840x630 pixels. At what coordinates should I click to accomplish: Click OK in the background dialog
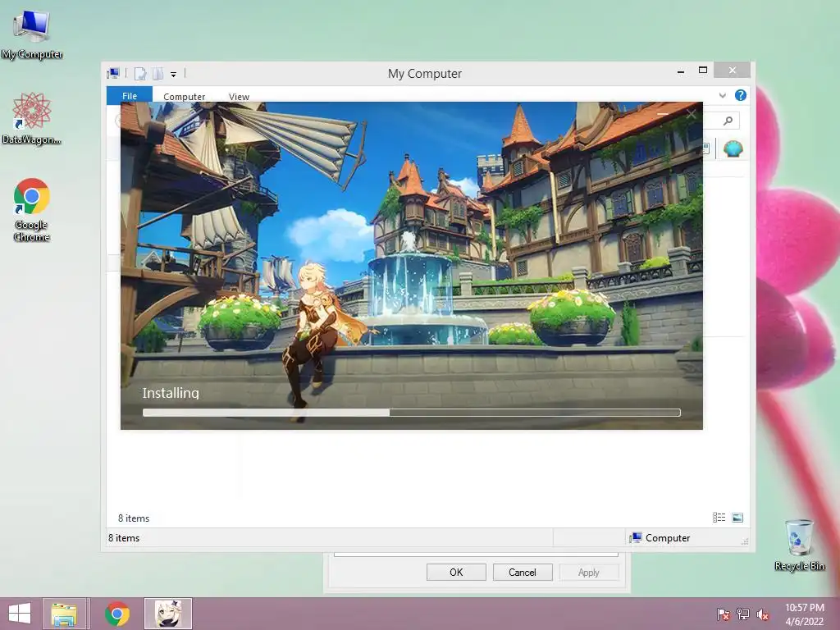(456, 572)
